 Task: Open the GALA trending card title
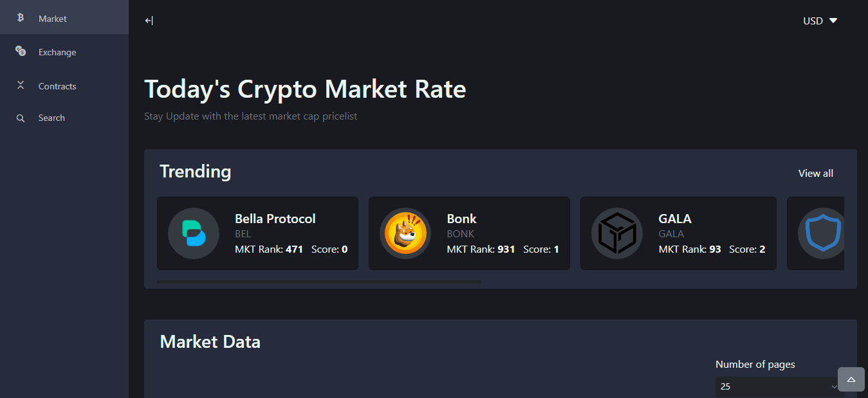coord(675,219)
